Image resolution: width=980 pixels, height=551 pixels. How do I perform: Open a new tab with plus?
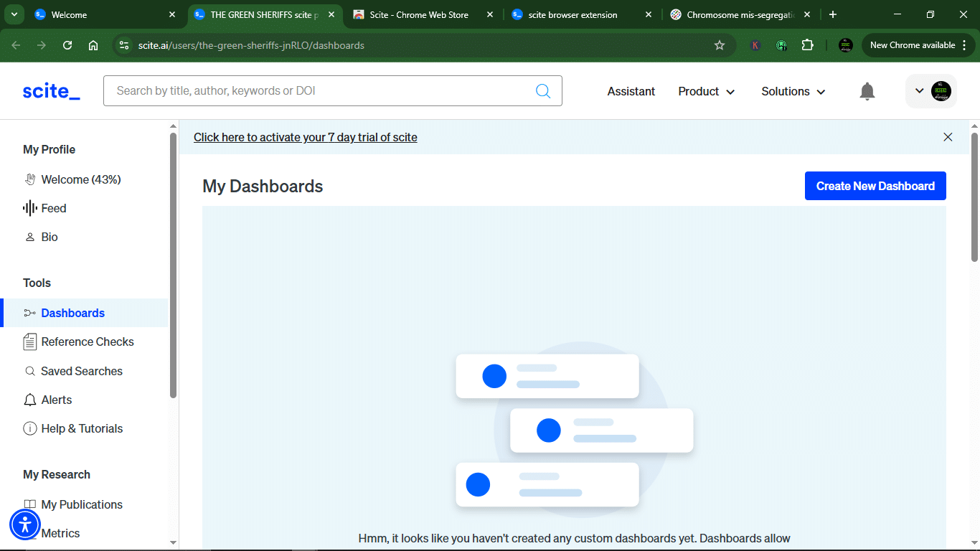[x=833, y=14]
